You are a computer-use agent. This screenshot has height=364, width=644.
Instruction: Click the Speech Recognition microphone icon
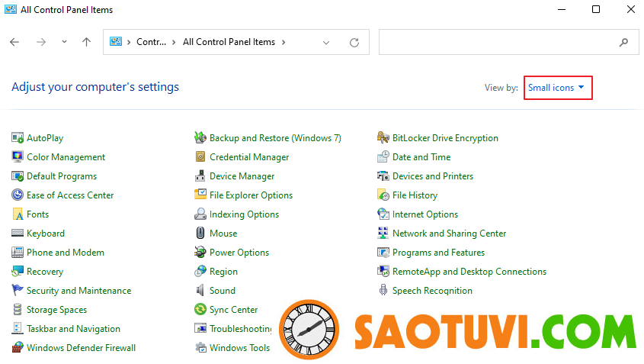coord(383,291)
